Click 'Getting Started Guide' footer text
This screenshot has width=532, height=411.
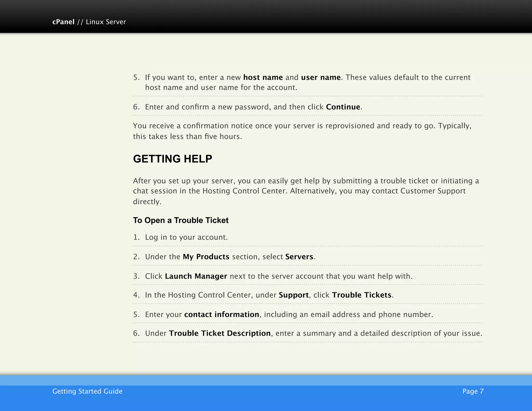point(87,391)
